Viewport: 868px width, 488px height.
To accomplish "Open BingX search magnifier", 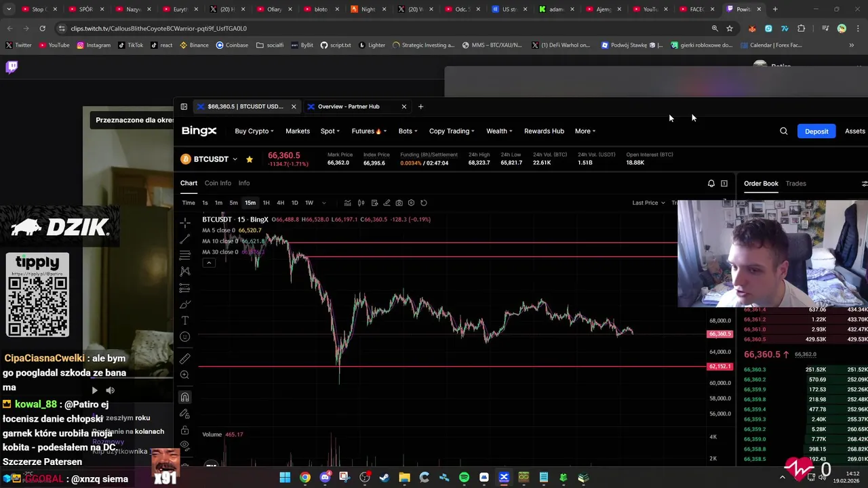I will point(783,131).
